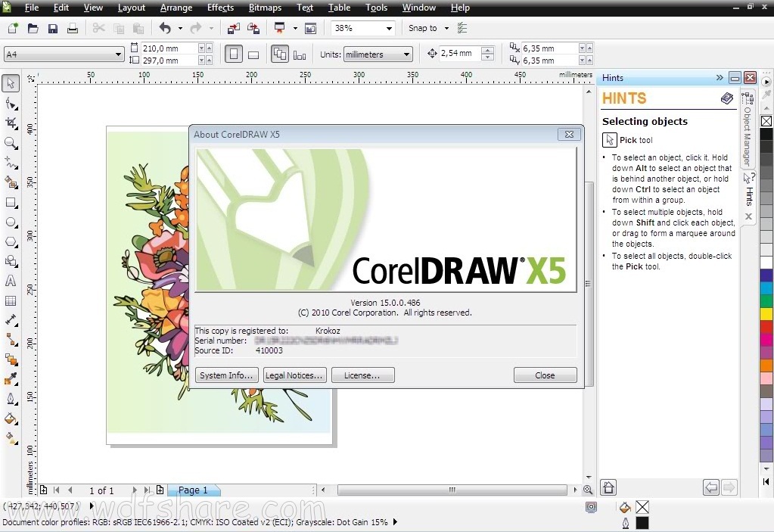Select the Blend interactive tool
The height and width of the screenshot is (532, 774).
click(11, 359)
